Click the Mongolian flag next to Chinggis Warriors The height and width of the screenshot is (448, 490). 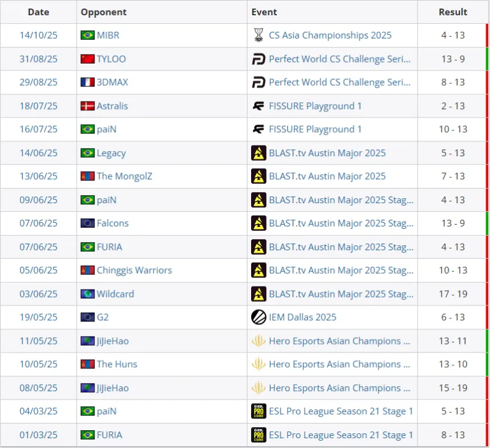(88, 271)
